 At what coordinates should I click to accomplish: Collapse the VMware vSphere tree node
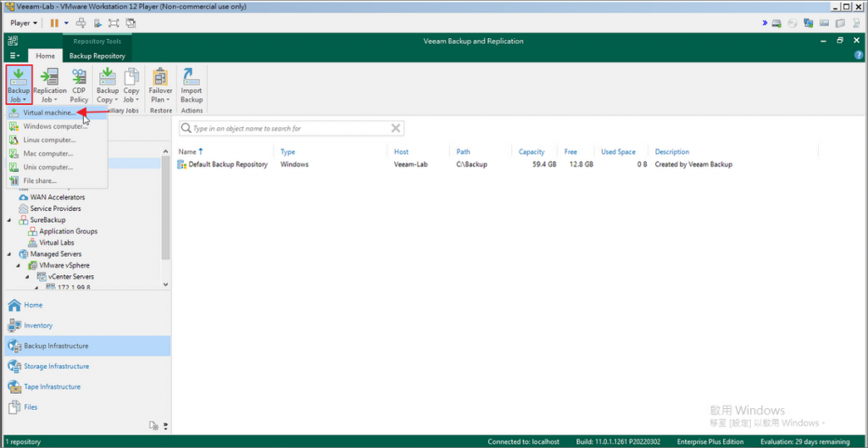tap(19, 265)
